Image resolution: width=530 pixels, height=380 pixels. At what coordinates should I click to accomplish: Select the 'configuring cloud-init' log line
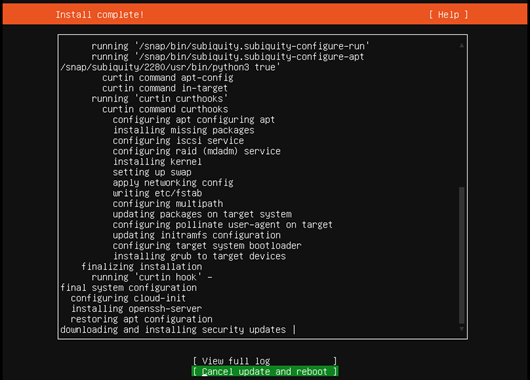(128, 298)
